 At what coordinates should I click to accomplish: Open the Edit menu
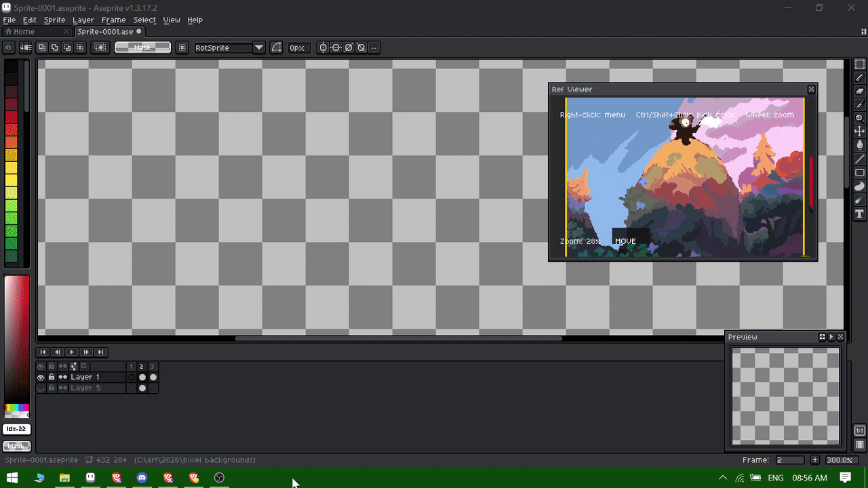30,20
